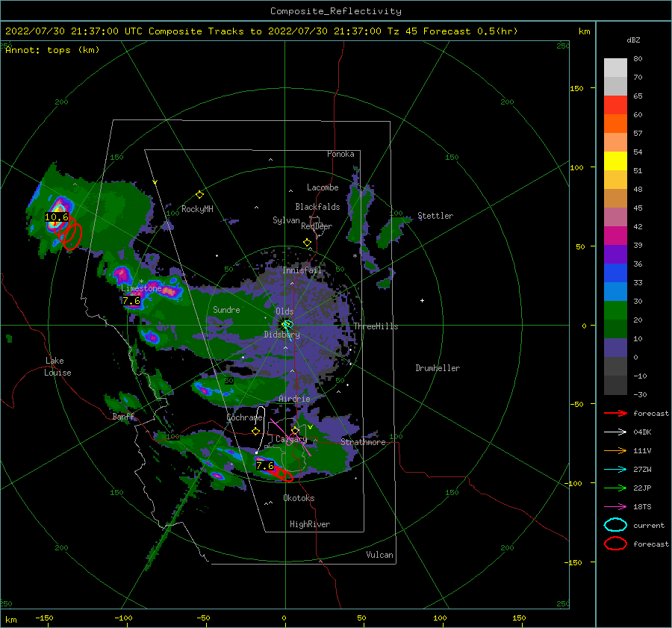This screenshot has width=672, height=628.
Task: Click the cyan current ellipse legend symbol
Action: [x=615, y=525]
